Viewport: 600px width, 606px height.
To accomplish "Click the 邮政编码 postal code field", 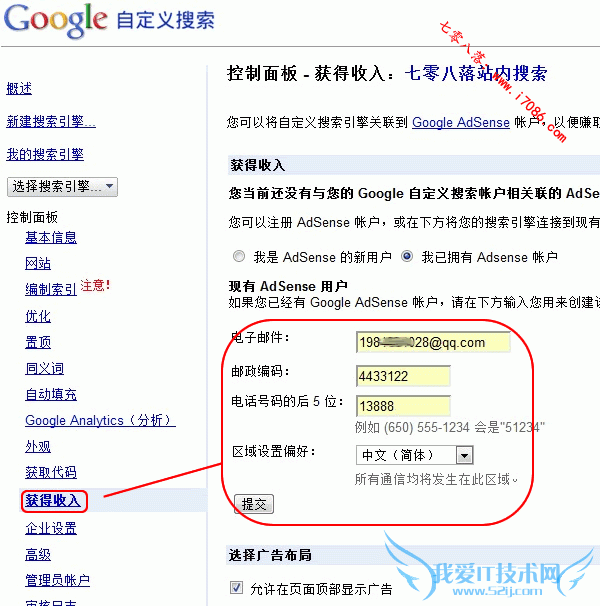I will tap(403, 376).
